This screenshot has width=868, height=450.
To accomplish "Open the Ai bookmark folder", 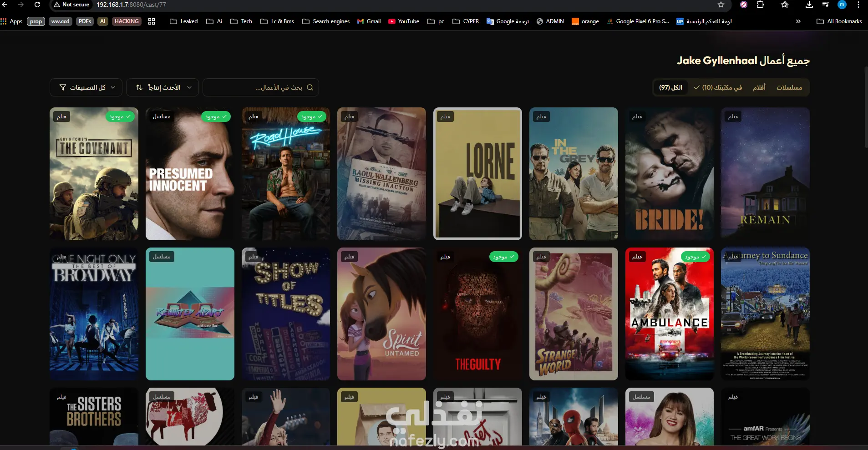I will tap(214, 21).
